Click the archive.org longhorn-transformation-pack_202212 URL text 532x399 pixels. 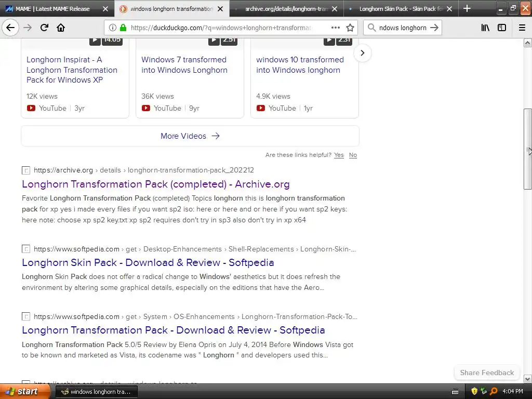pos(143,170)
